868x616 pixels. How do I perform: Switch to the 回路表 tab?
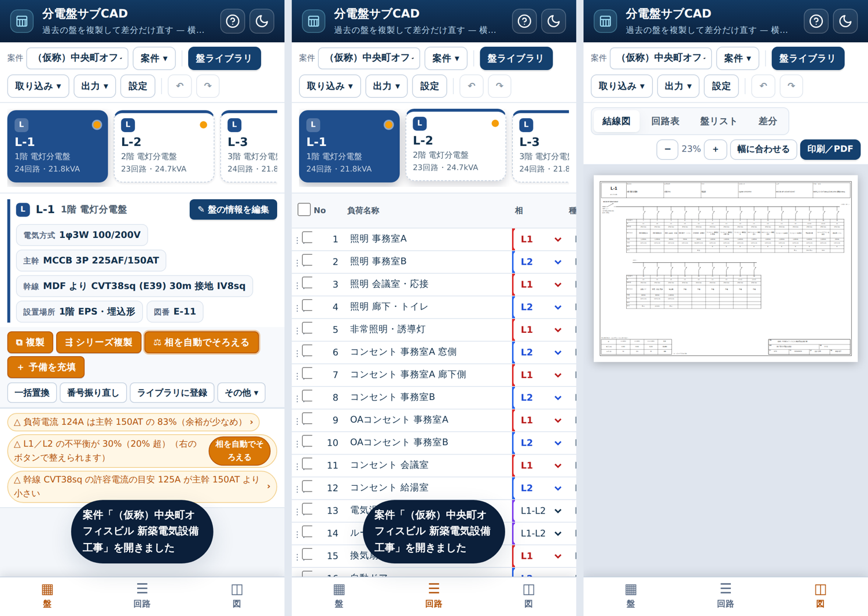tap(665, 121)
